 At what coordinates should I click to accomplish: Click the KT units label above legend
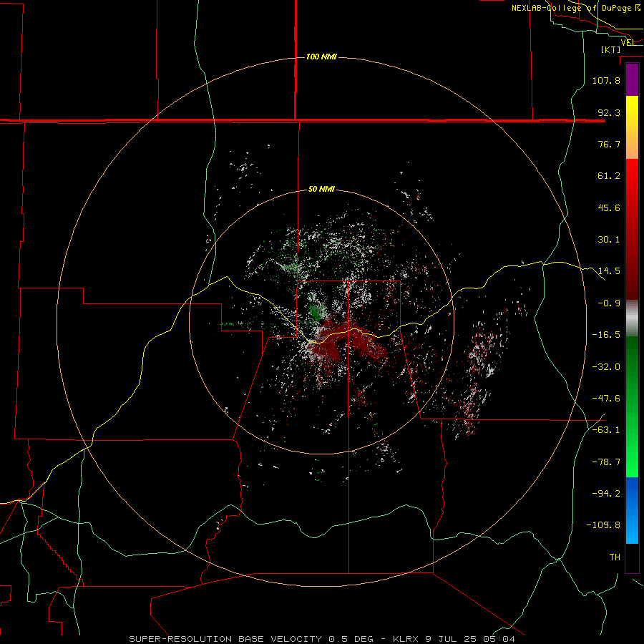tap(611, 49)
